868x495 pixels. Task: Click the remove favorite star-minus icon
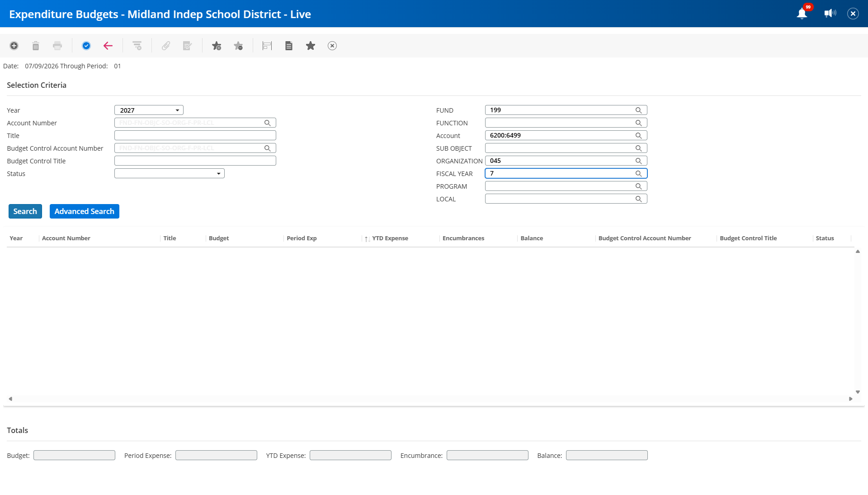[238, 46]
